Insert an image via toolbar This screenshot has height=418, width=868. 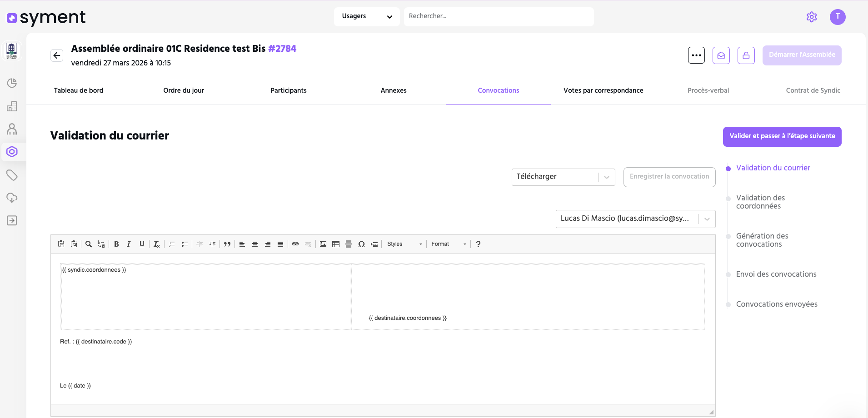click(x=323, y=244)
